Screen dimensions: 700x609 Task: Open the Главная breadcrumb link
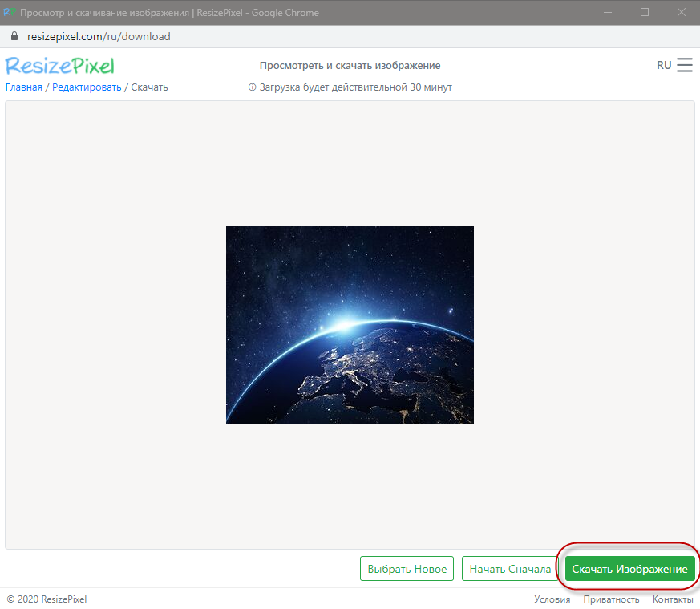tap(24, 87)
